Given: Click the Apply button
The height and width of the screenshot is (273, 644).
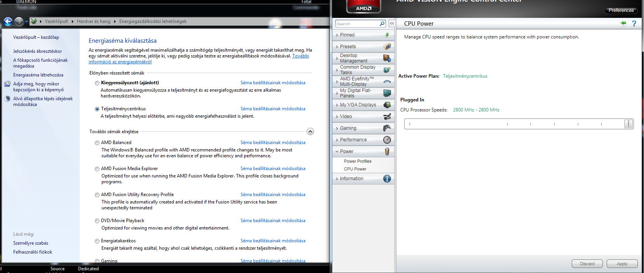Looking at the screenshot, I should 622,264.
